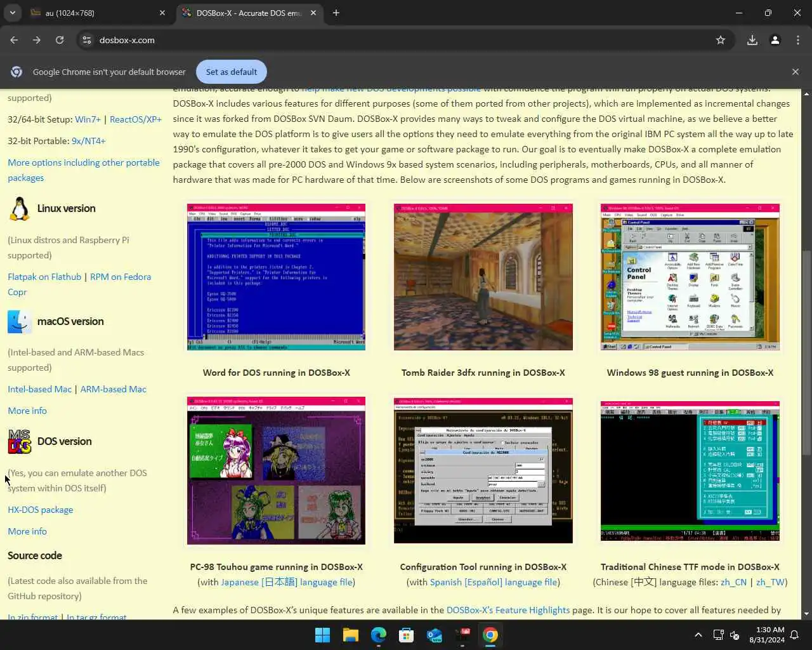Screen dimensions: 812x650
Task: Close the au (1024×768) tab
Action: pyautogui.click(x=162, y=13)
